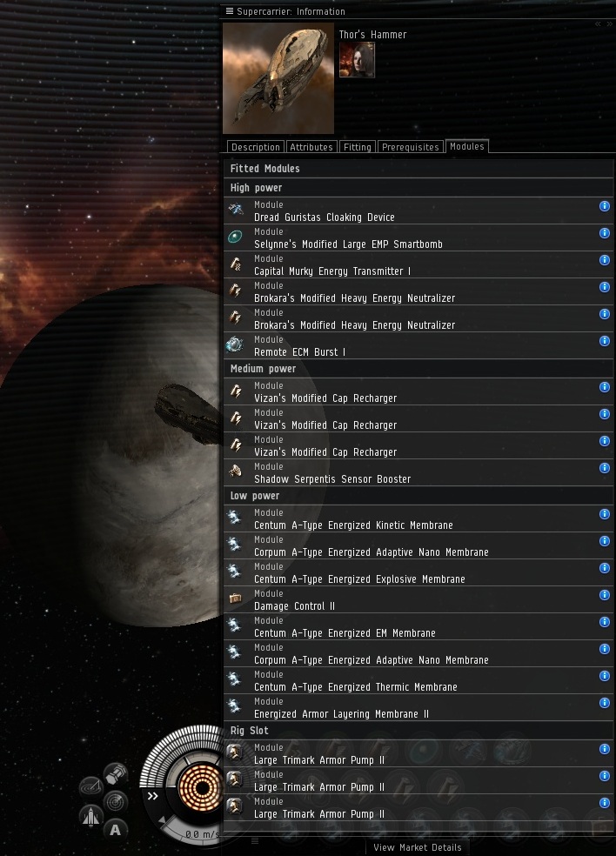Click the Thor's Hammer ship name

click(373, 35)
